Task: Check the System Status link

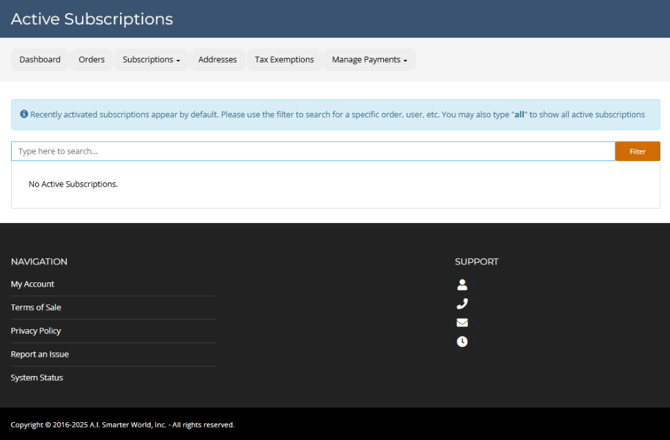Action: pos(37,378)
